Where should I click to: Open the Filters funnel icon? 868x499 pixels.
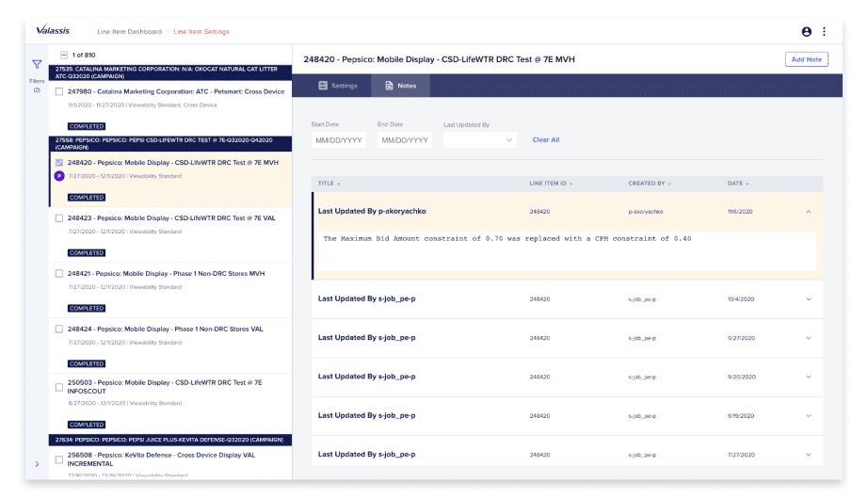[37, 64]
